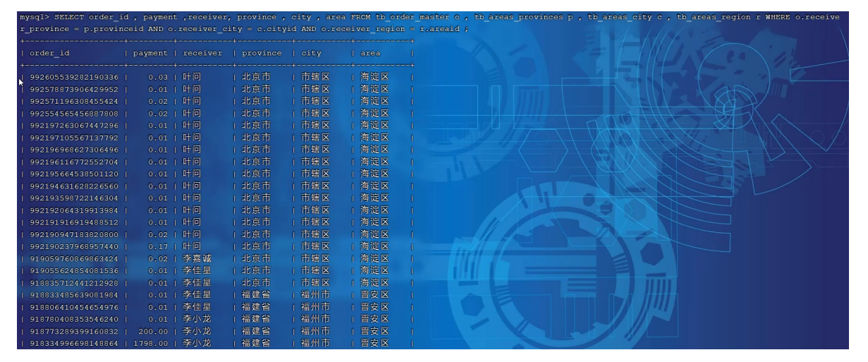This screenshot has height=362, width=868.
Task: Click order id 992196116772552704
Action: coord(75,162)
